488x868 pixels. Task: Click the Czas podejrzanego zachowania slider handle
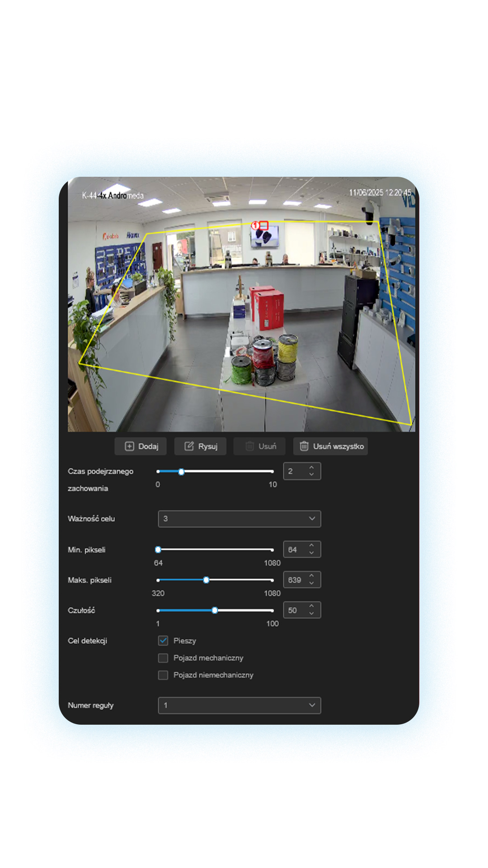point(181,472)
